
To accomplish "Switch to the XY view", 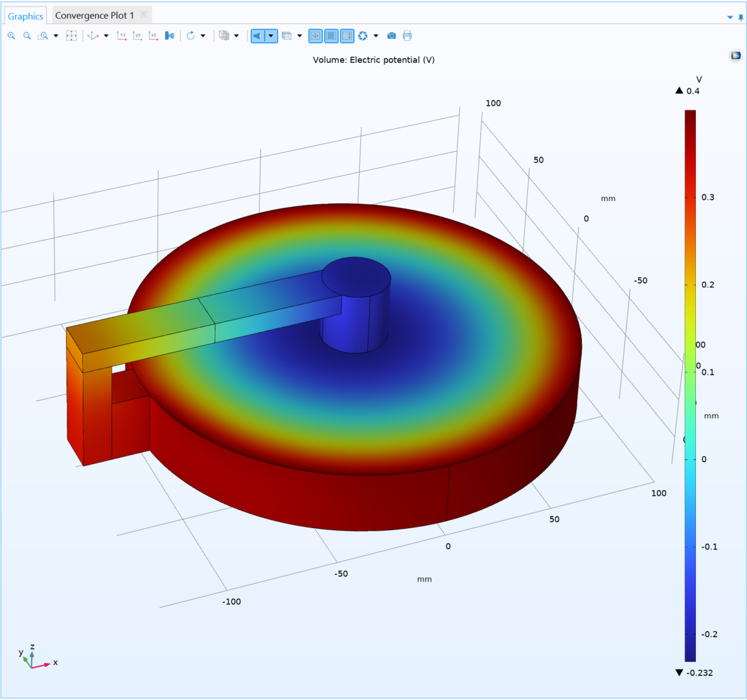I will pyautogui.click(x=122, y=35).
